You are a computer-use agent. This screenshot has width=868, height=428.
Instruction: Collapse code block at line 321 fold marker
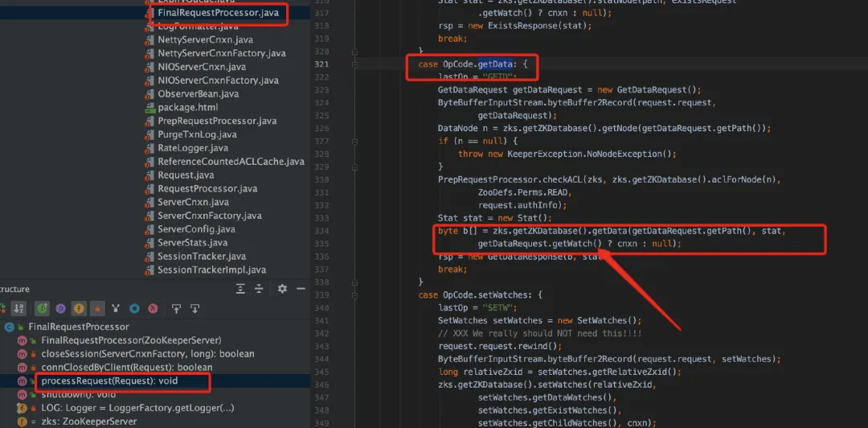tap(354, 64)
